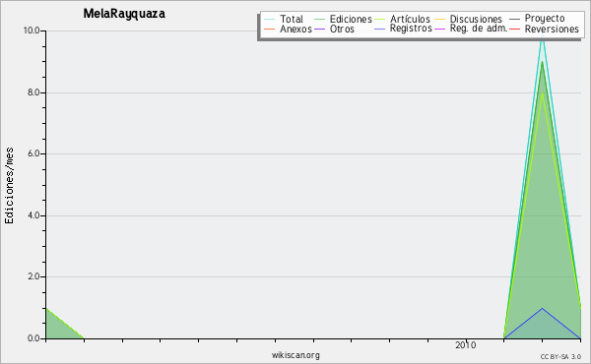Click the 8.0 y-axis label
The height and width of the screenshot is (364, 591).
(33, 92)
